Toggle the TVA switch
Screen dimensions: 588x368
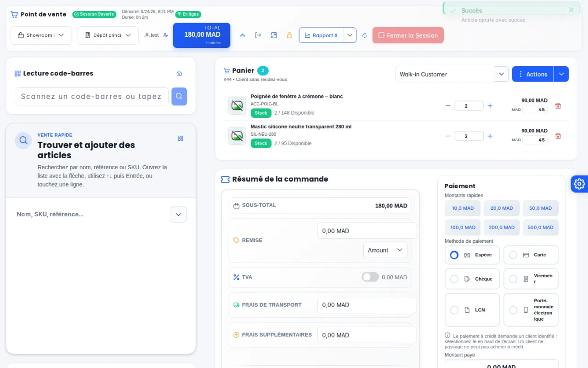pos(370,277)
